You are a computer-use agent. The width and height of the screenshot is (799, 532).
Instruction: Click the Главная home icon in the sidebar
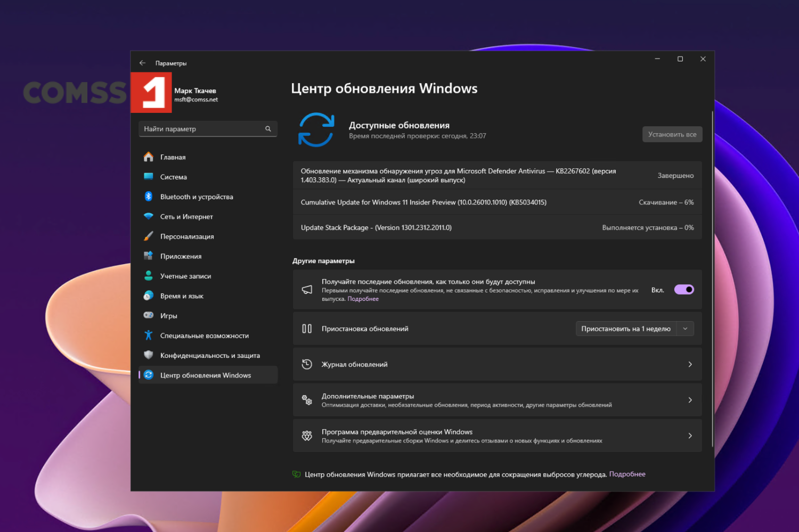(149, 157)
